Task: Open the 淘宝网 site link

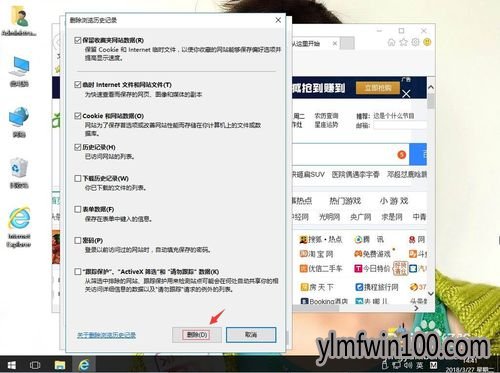Action: pos(316,254)
